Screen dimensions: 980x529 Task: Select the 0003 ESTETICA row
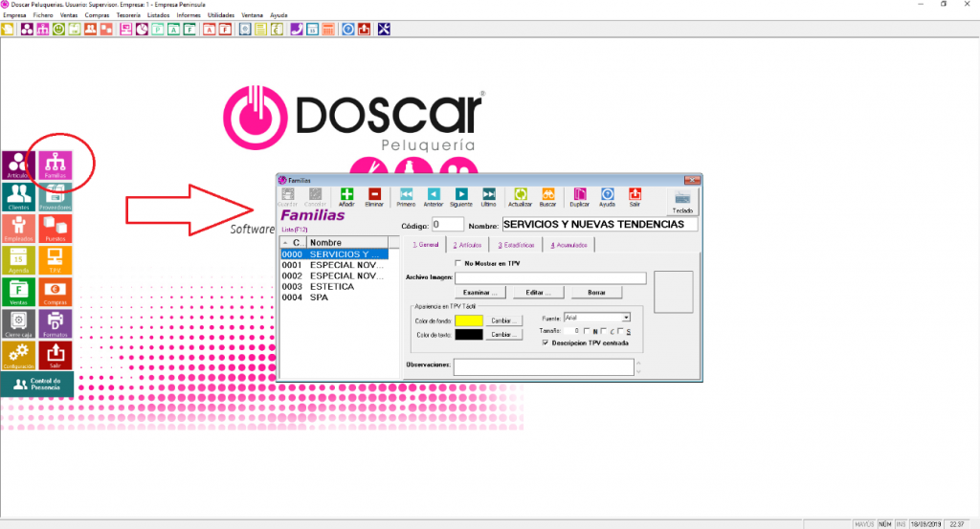coord(334,287)
